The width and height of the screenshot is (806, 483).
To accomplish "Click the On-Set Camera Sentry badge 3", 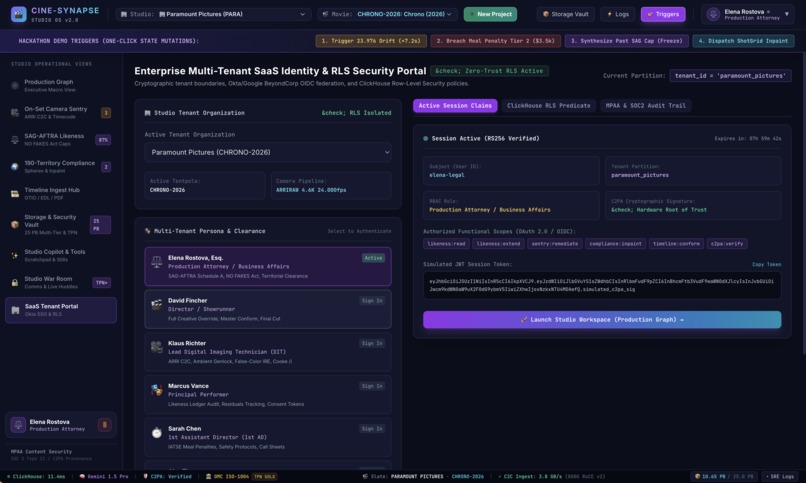I will coord(106,113).
